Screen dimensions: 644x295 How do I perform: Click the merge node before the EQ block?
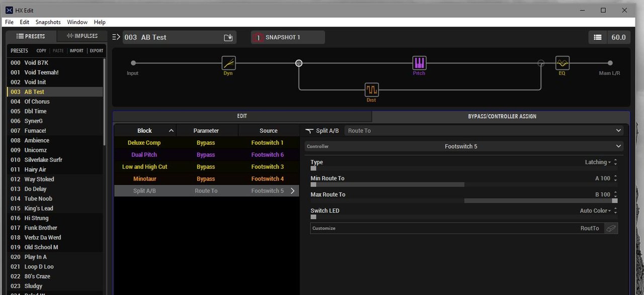pos(541,63)
